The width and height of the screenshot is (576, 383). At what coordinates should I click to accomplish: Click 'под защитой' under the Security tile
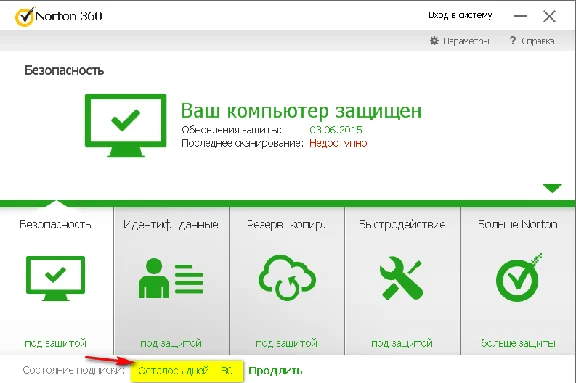click(55, 343)
